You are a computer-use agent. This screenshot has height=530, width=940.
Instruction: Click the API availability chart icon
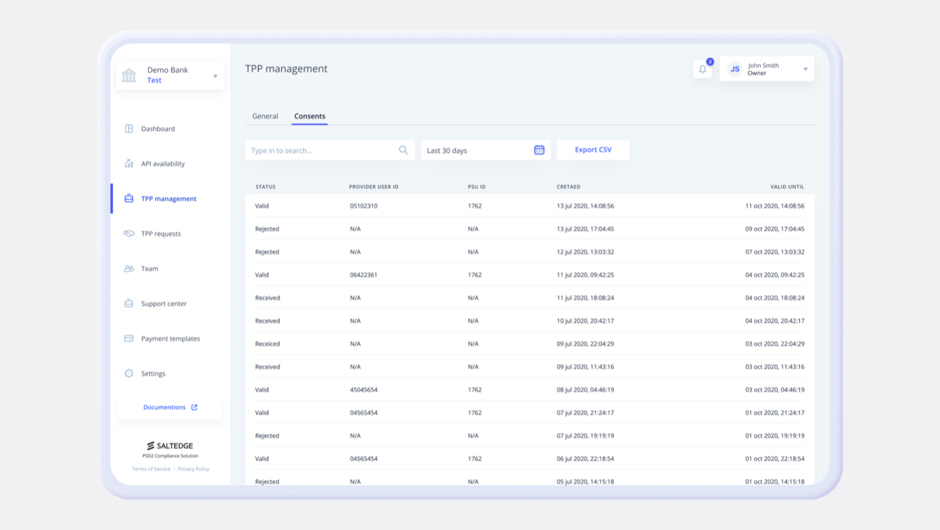pos(129,163)
